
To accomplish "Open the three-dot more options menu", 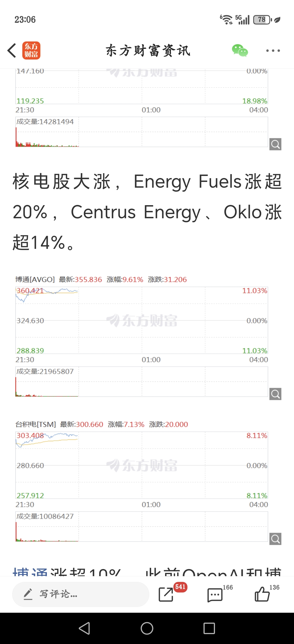I will 273,51.
